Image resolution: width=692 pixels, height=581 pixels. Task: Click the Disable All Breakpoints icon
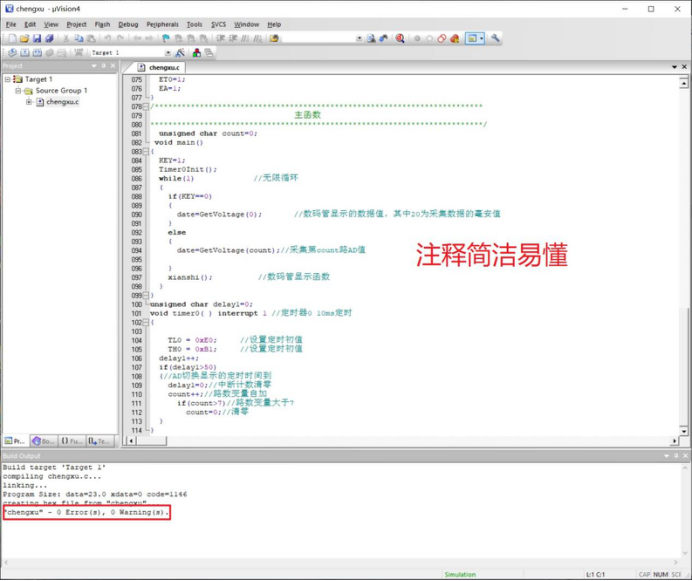click(x=442, y=38)
